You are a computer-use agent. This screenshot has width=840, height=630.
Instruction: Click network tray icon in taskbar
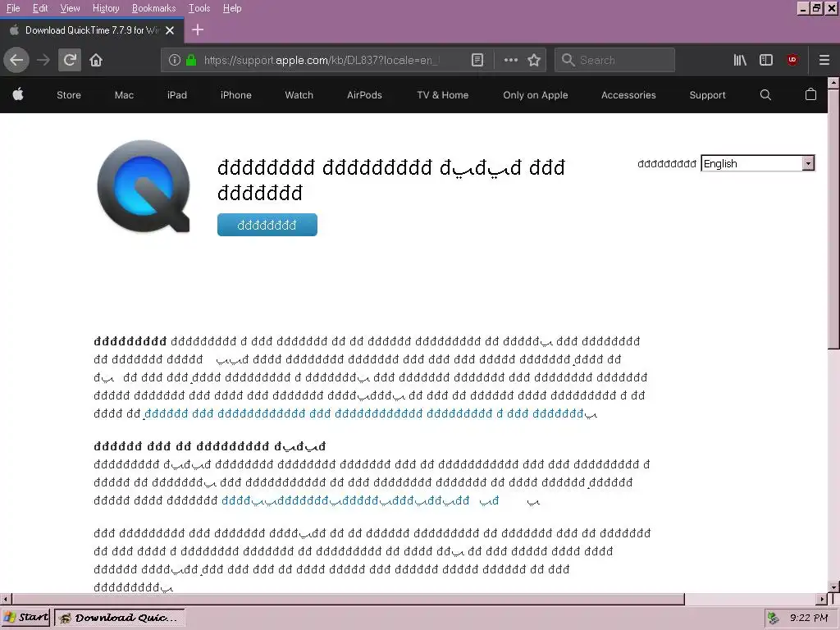pyautogui.click(x=773, y=618)
